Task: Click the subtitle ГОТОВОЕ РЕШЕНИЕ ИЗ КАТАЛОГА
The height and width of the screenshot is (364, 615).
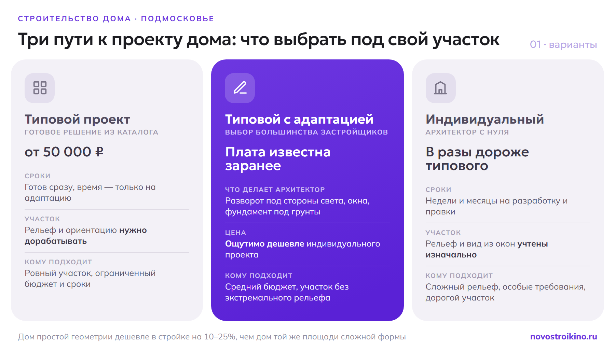Action: pos(91,132)
